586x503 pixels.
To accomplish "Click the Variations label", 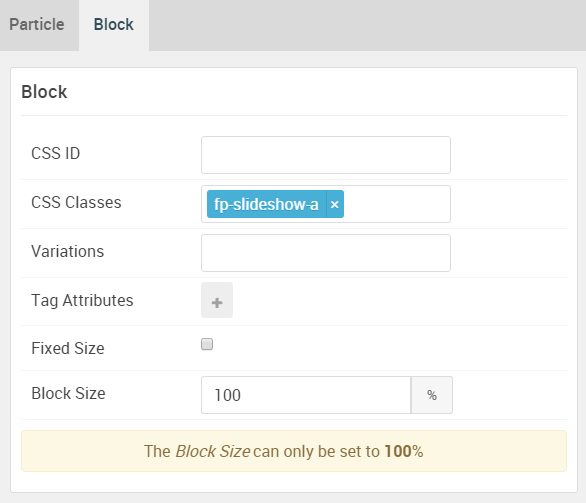I will (x=68, y=251).
